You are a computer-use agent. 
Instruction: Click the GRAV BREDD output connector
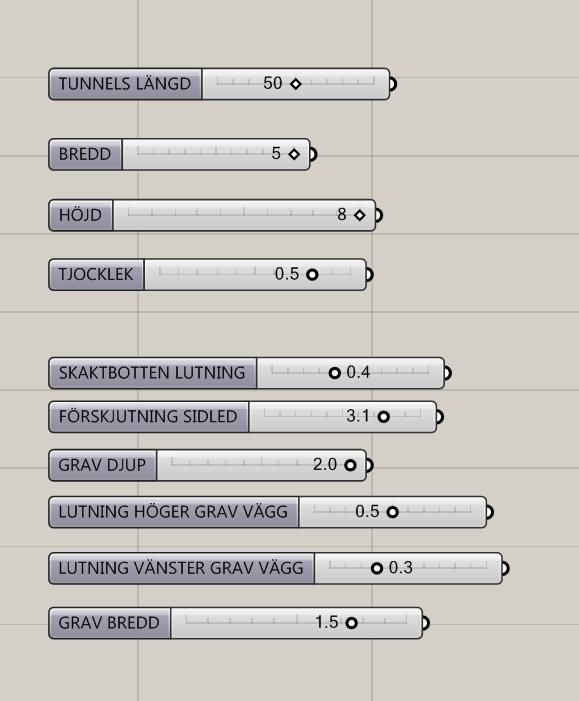click(x=426, y=623)
